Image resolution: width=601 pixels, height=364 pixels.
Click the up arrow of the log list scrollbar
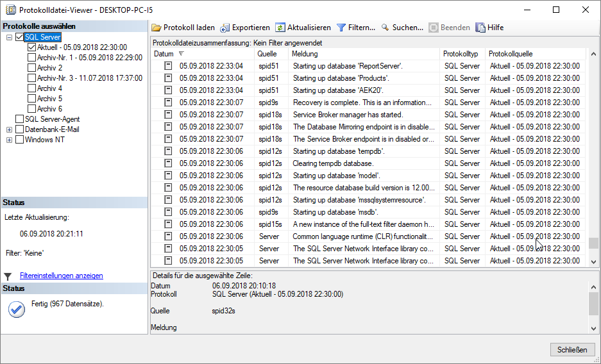tap(594, 54)
